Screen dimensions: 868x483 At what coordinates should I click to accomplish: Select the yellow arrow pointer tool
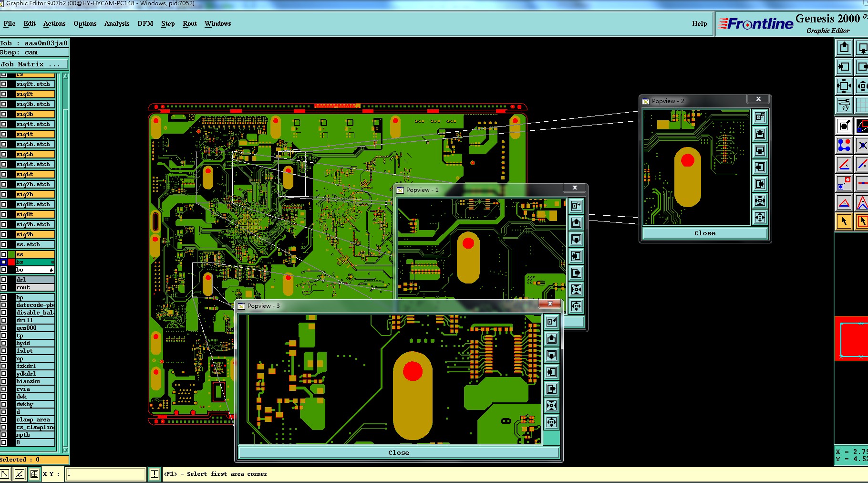pyautogui.click(x=844, y=221)
